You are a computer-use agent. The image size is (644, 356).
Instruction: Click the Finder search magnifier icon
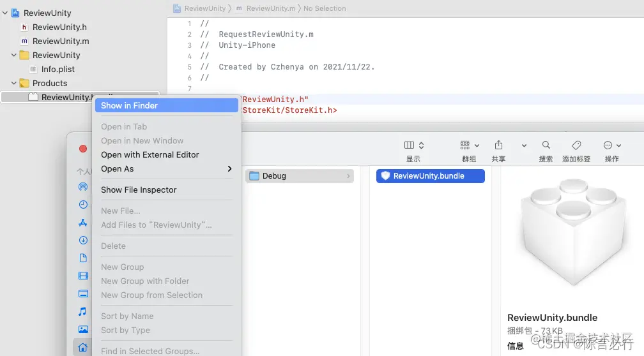click(546, 145)
